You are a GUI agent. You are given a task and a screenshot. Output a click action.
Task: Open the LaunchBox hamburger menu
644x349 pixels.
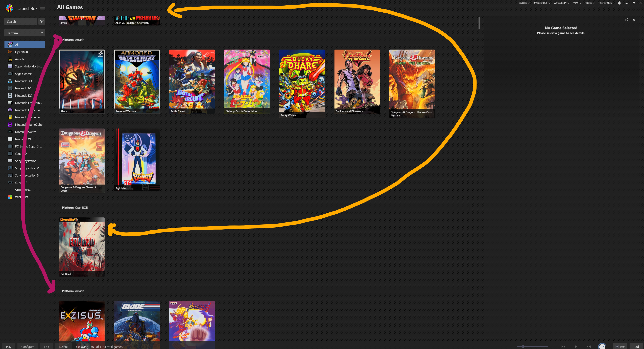[x=42, y=9]
